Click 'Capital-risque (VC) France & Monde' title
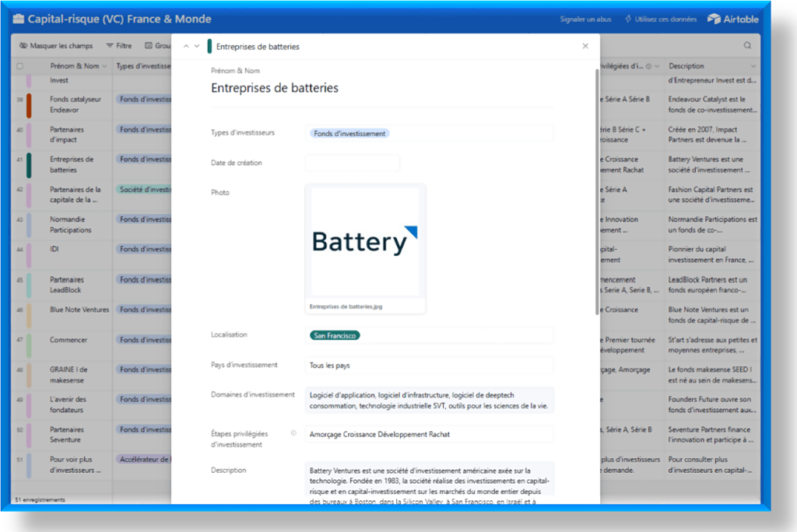This screenshot has width=797, height=532. pos(119,19)
